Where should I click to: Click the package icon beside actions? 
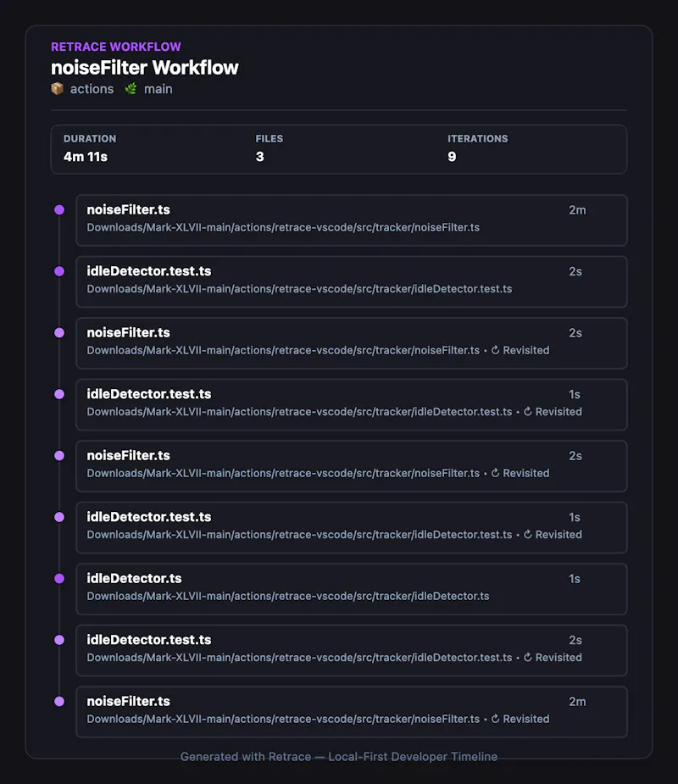click(x=58, y=89)
